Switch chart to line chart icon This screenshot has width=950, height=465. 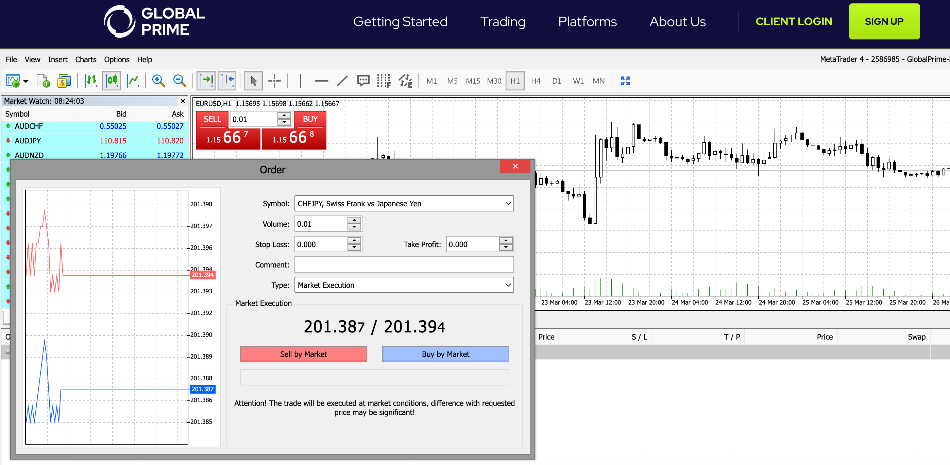[x=132, y=81]
